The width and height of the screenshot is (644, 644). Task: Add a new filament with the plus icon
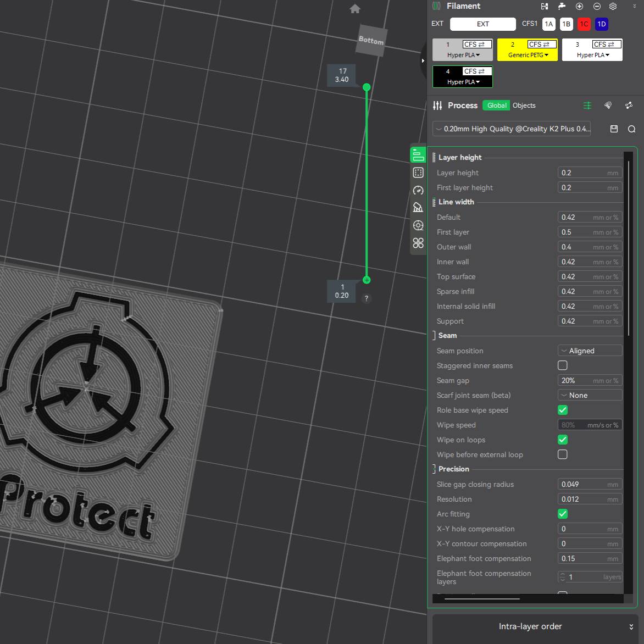pos(579,6)
